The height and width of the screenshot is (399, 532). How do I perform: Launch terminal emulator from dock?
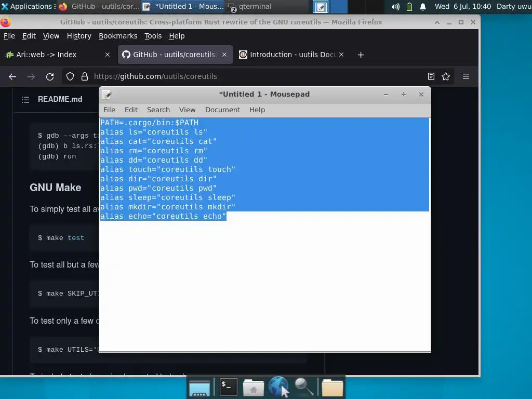(228, 387)
